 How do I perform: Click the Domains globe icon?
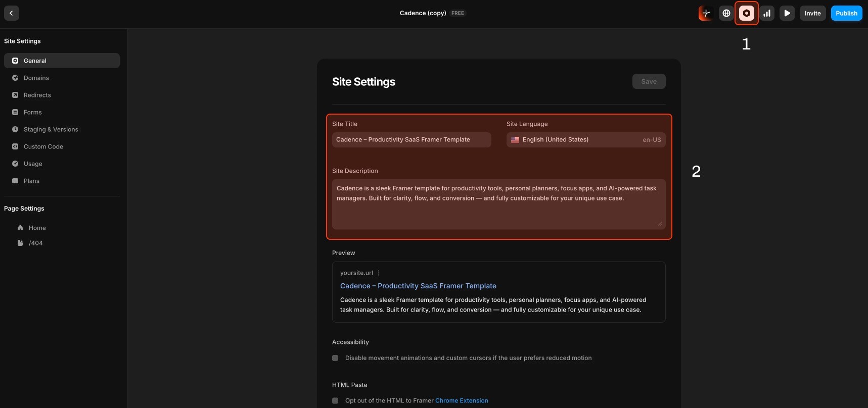tap(15, 78)
